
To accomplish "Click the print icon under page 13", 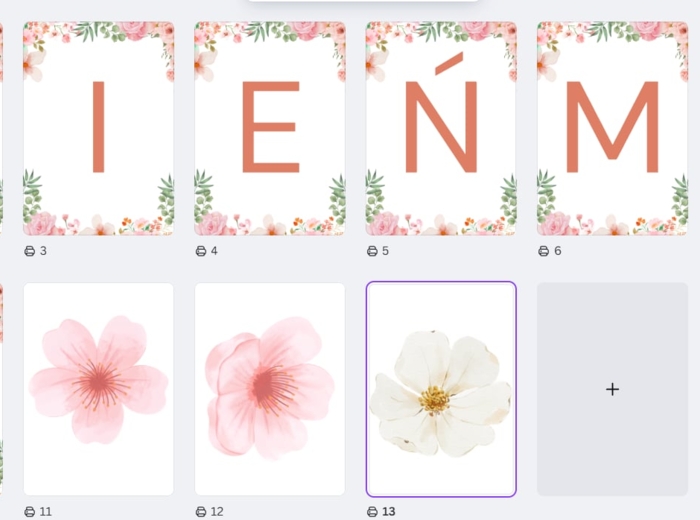I will 372,512.
